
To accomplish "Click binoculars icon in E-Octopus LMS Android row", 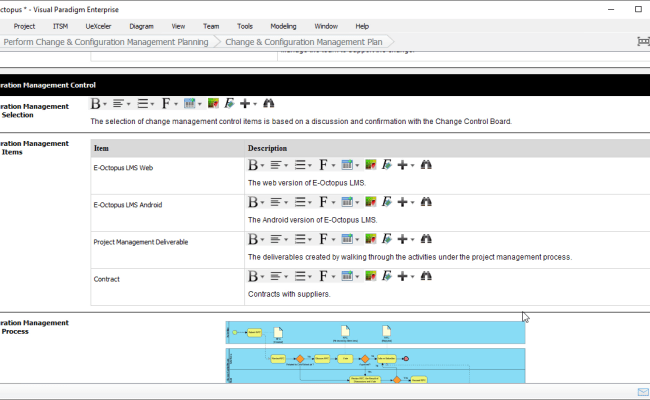I will point(426,202).
